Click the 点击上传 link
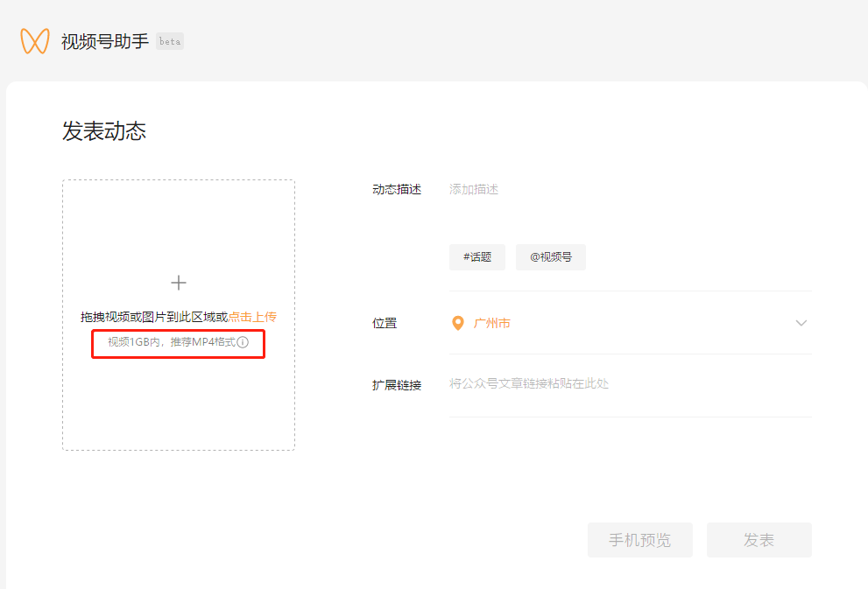Image resolution: width=868 pixels, height=589 pixels. click(x=252, y=317)
